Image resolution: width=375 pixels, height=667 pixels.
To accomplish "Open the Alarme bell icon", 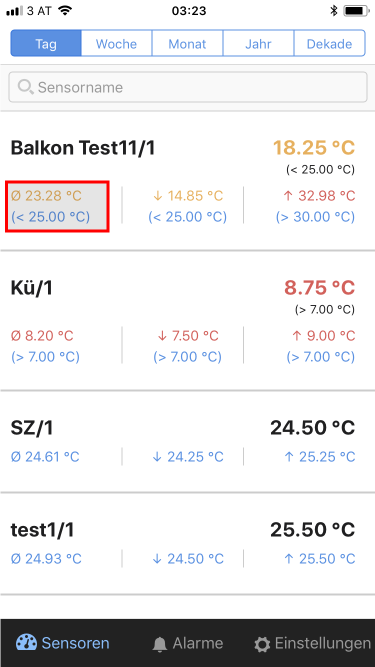I will [160, 644].
